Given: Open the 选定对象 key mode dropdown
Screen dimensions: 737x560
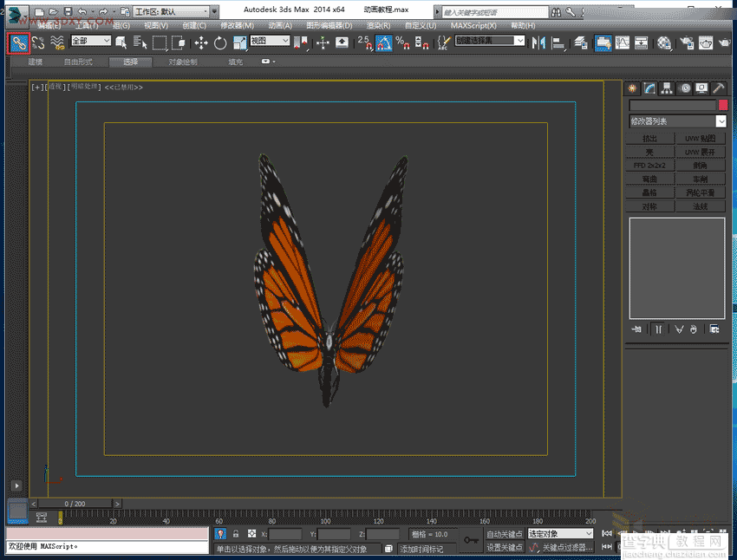Looking at the screenshot, I should (560, 534).
